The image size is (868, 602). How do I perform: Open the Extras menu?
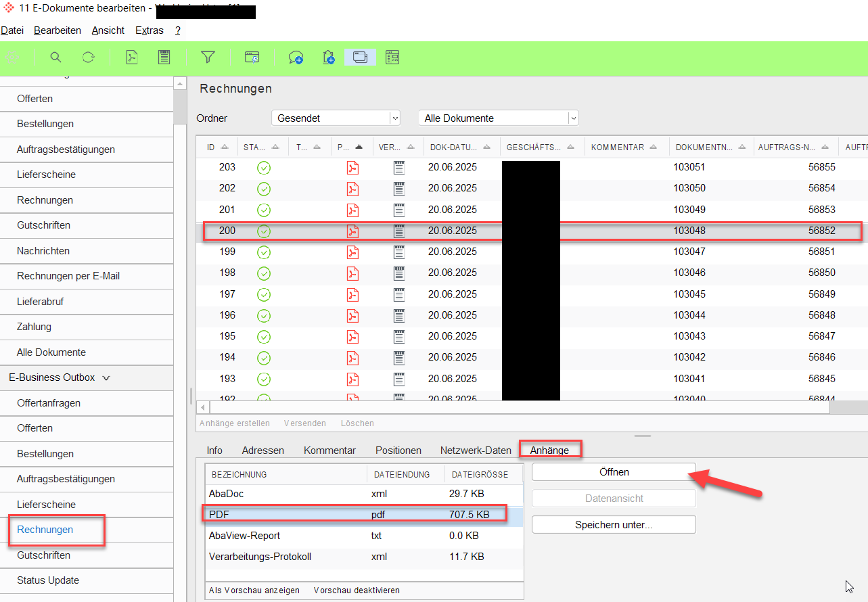pos(149,30)
